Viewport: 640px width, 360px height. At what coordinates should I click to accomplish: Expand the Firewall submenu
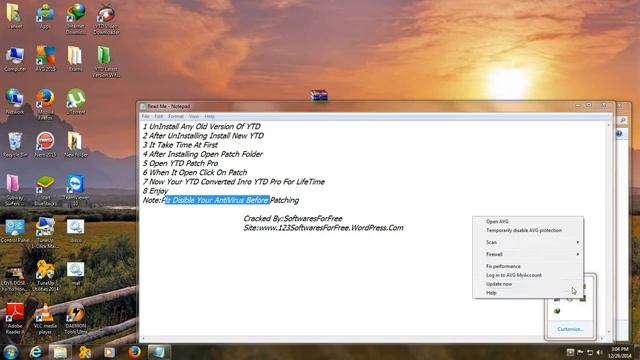(528, 254)
